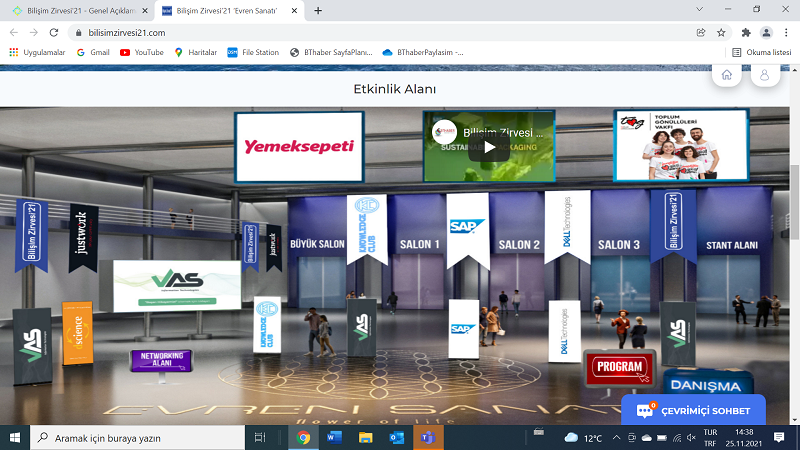800x450 pixels.
Task: Click Chrome icon on taskbar
Action: point(303,438)
